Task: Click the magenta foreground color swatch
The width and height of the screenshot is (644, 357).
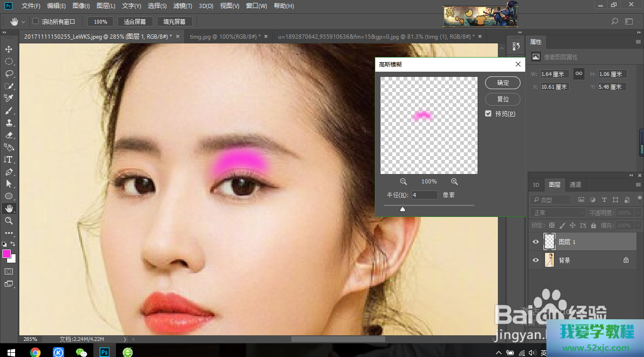Action: pyautogui.click(x=7, y=254)
